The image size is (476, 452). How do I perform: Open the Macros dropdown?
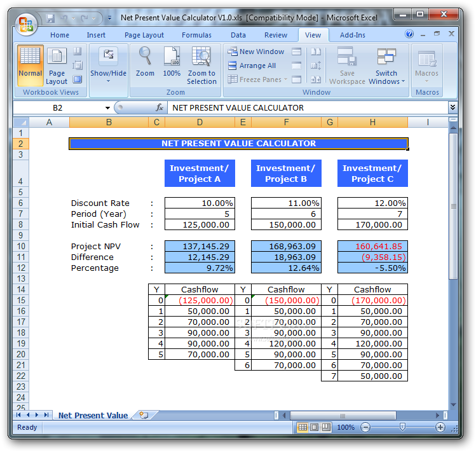427,67
